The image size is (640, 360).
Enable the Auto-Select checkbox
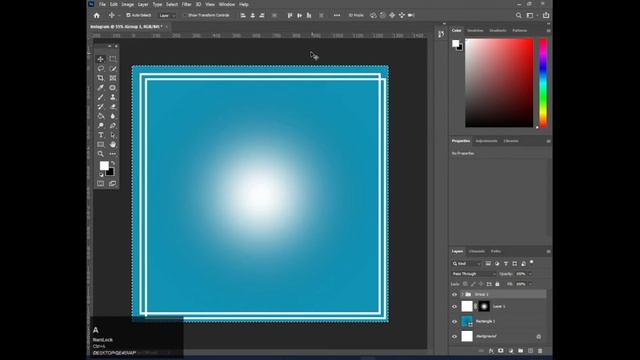[128, 16]
